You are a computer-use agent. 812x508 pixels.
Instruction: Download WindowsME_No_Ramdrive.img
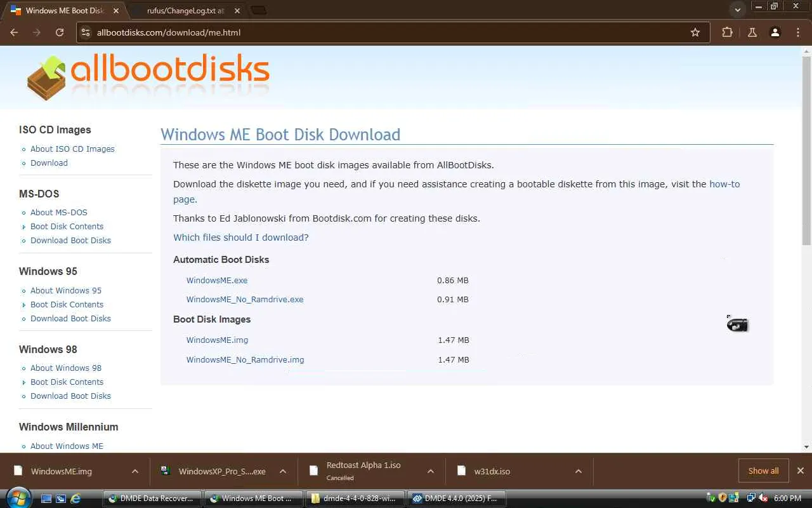[x=245, y=359]
